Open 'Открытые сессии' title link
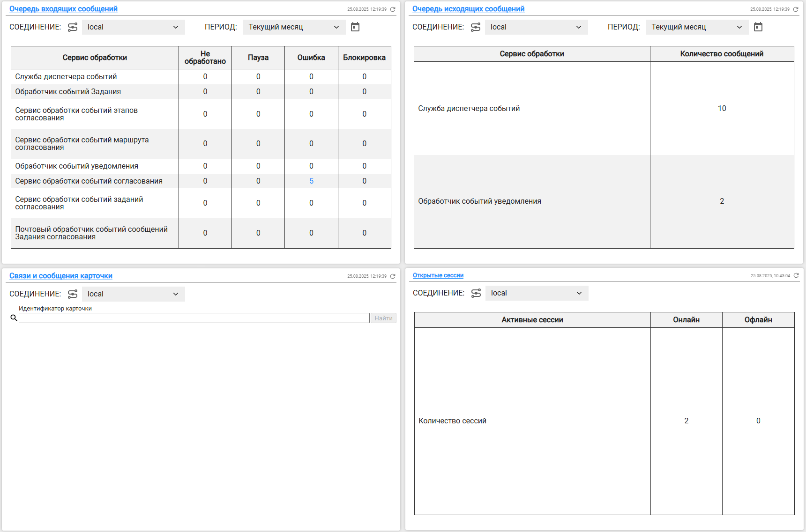Image resolution: width=806 pixels, height=532 pixels. tap(438, 275)
